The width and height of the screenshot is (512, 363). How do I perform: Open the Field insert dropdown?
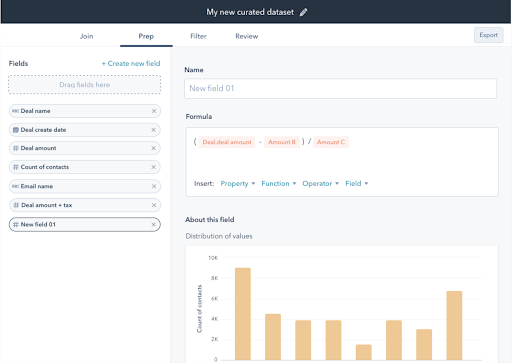pos(357,184)
